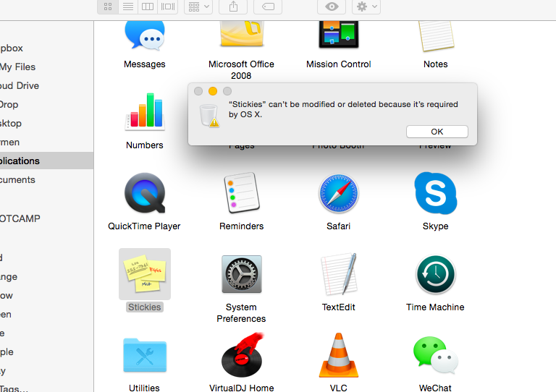Image resolution: width=556 pixels, height=392 pixels.
Task: Select the Safari compass icon
Action: [339, 193]
